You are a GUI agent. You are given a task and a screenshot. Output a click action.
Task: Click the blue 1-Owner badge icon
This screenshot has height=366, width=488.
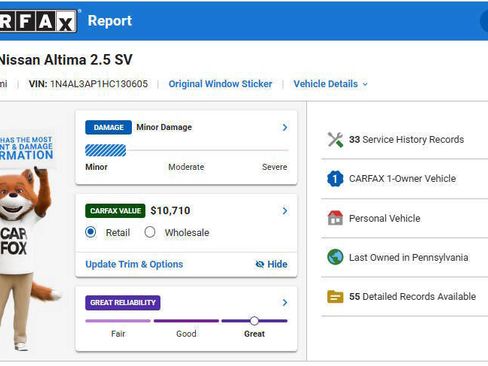click(x=335, y=179)
